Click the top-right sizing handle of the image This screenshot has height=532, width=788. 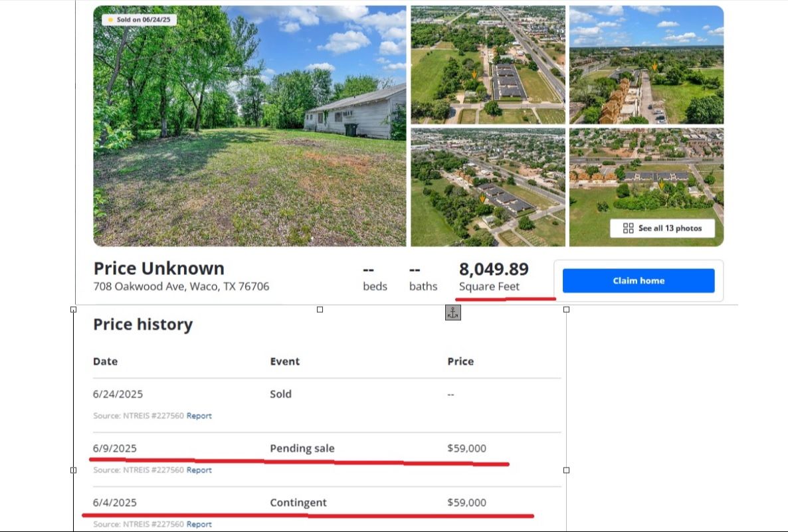coord(566,310)
